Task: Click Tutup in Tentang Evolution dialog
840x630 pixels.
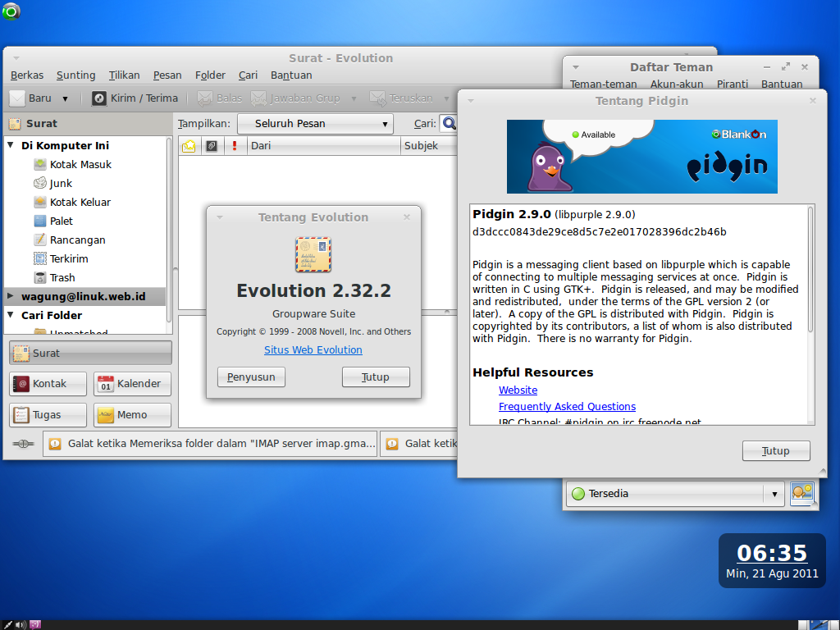Action: pyautogui.click(x=376, y=377)
